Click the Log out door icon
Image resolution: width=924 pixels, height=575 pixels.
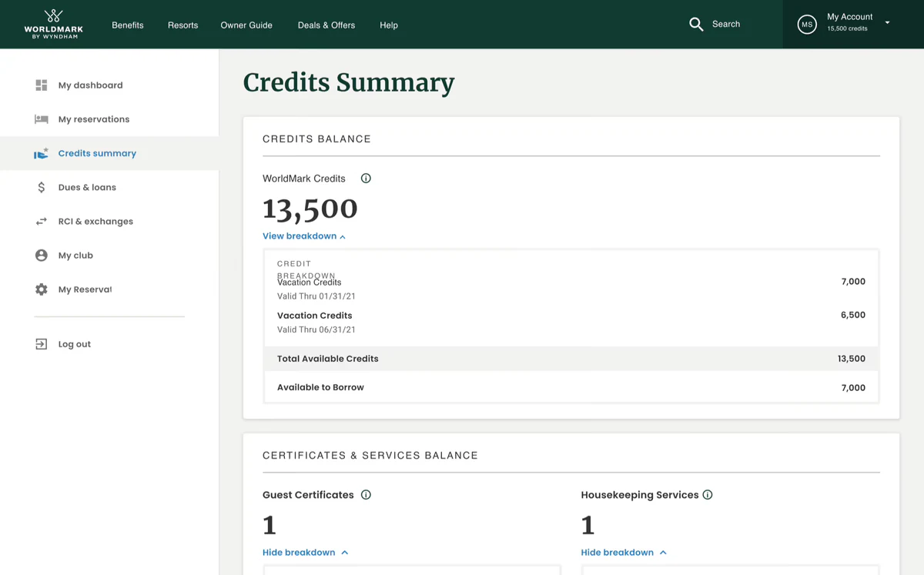tap(42, 344)
